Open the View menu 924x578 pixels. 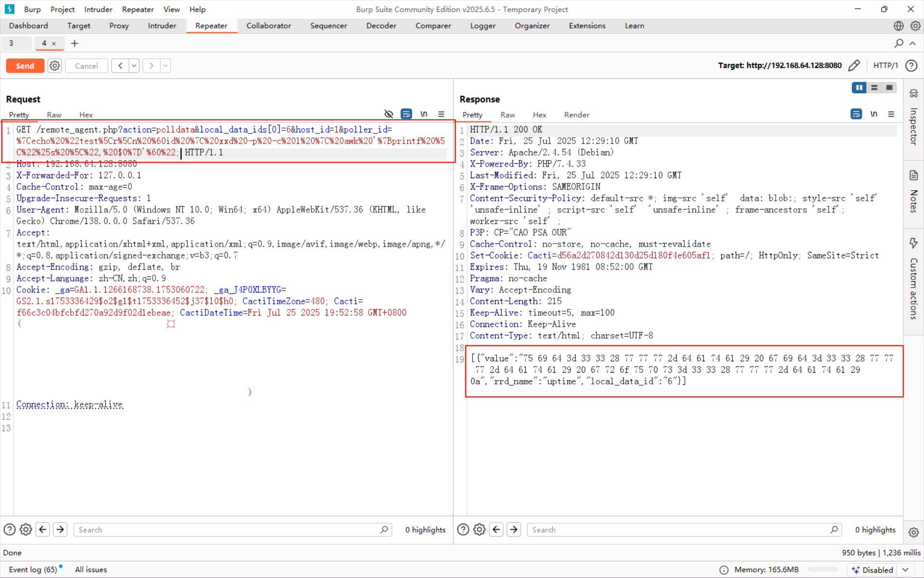pyautogui.click(x=171, y=9)
